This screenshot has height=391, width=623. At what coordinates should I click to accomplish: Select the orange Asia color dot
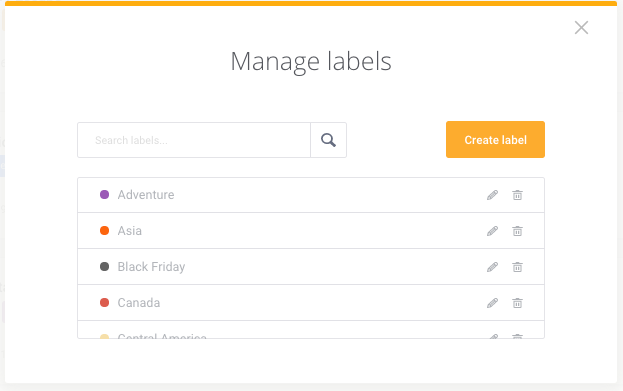(x=104, y=230)
